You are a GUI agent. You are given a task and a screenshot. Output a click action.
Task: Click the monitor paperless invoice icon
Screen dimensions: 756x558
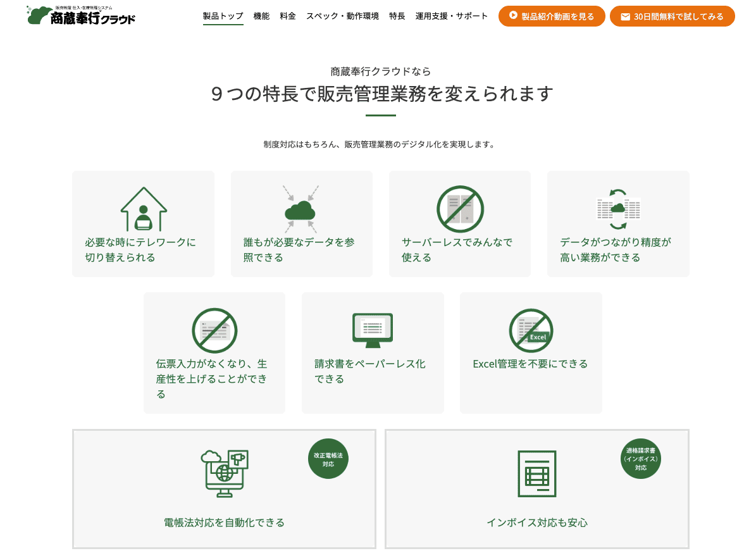click(373, 330)
